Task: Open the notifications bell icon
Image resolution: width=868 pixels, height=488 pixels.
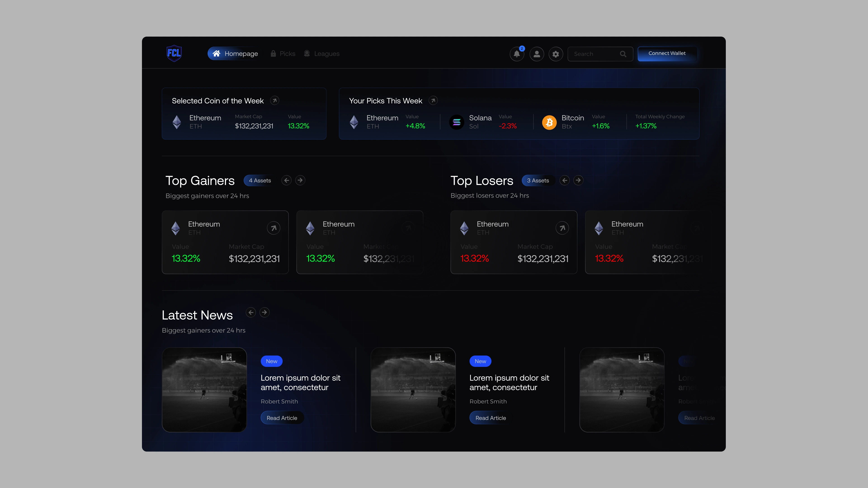Action: (517, 54)
